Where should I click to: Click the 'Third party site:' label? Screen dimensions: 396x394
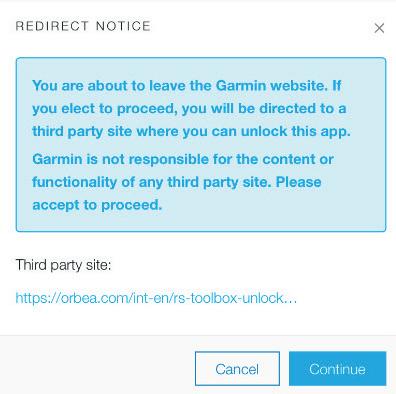(63, 265)
